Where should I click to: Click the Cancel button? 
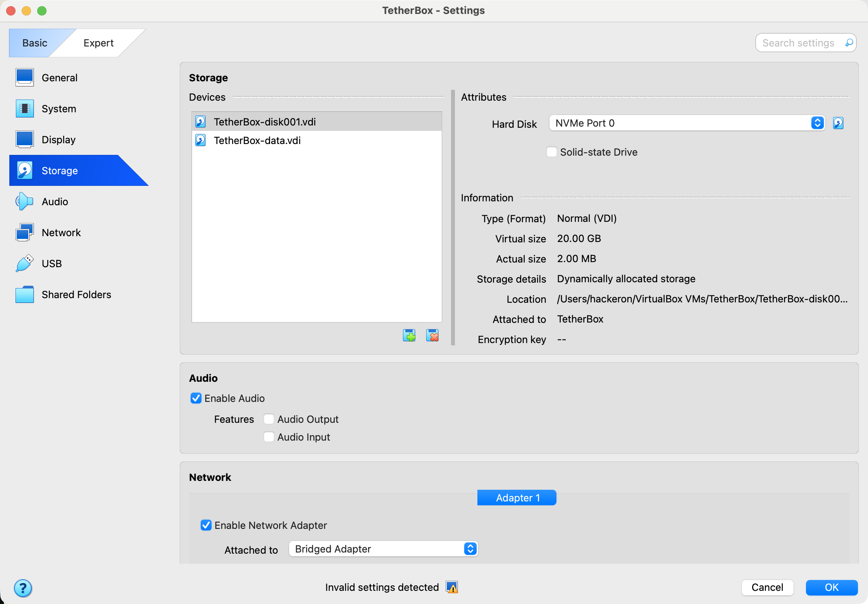click(x=767, y=587)
